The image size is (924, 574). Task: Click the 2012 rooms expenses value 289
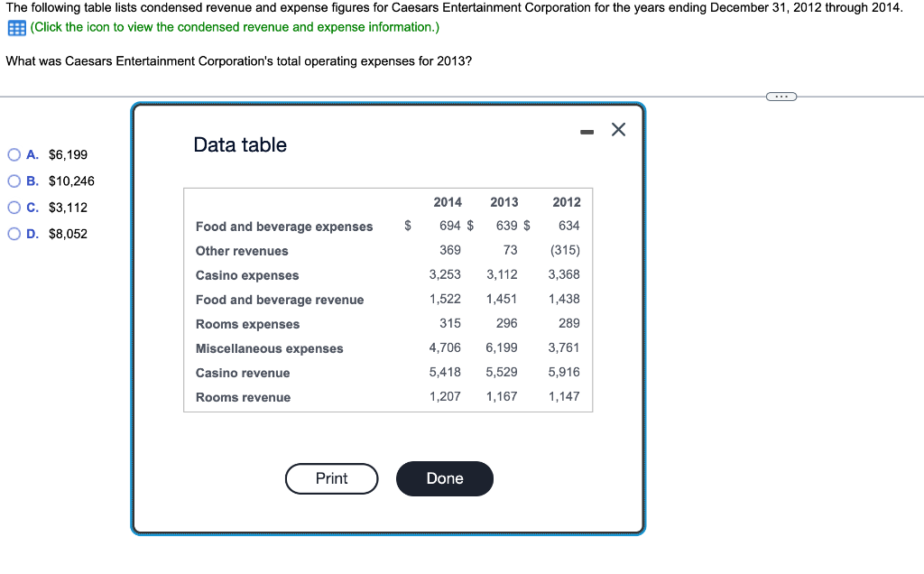tap(569, 323)
